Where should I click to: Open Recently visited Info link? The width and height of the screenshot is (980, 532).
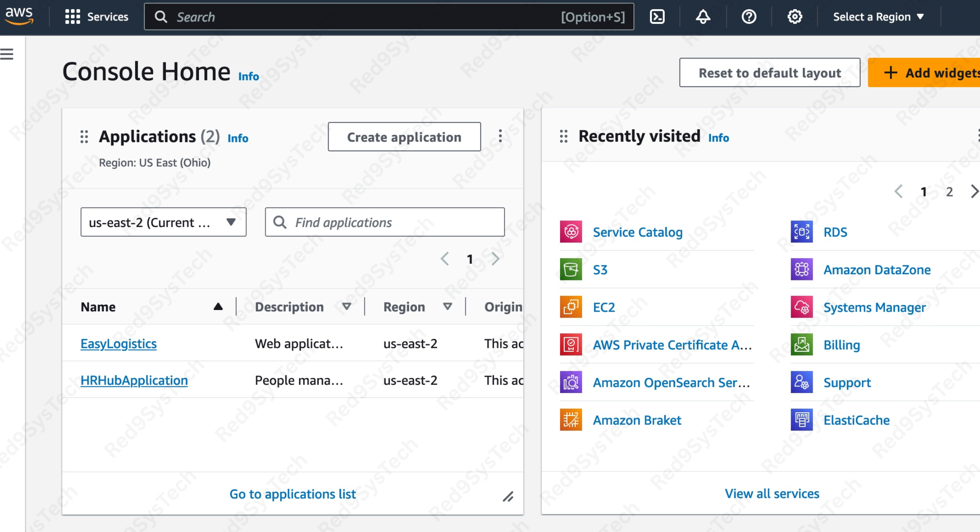[x=719, y=138]
